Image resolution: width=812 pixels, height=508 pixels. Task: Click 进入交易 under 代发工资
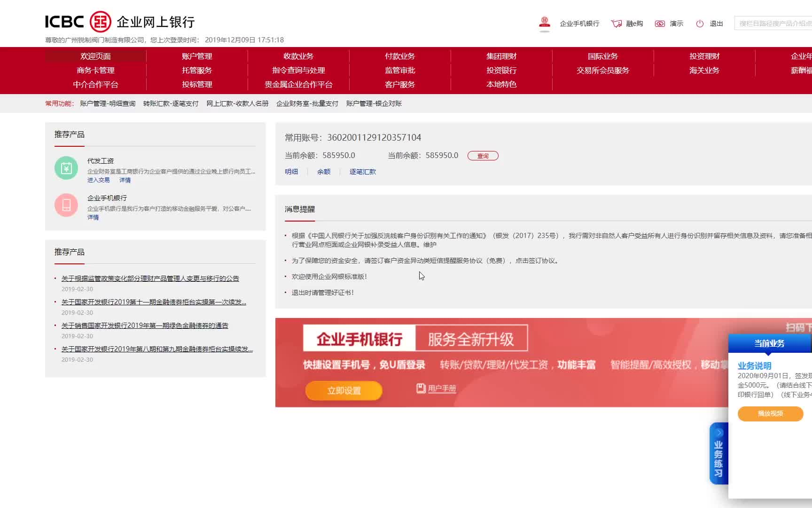[98, 180]
